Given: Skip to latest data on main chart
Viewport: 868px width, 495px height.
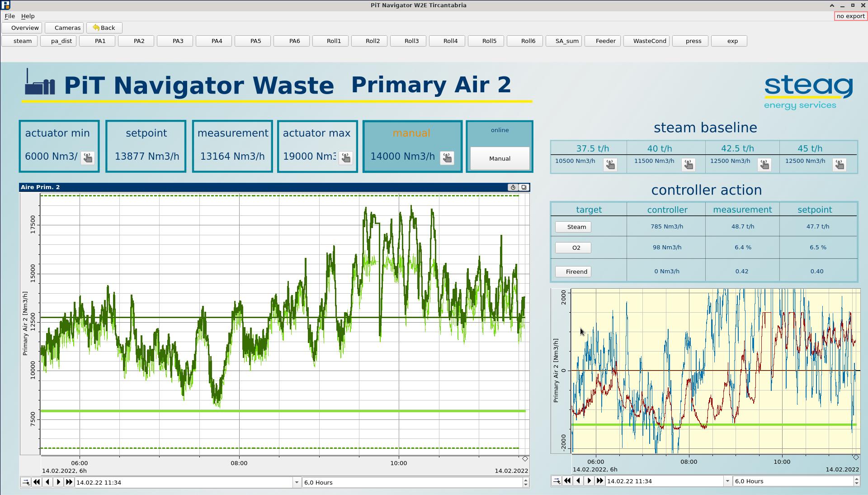Looking at the screenshot, I should click(x=69, y=482).
